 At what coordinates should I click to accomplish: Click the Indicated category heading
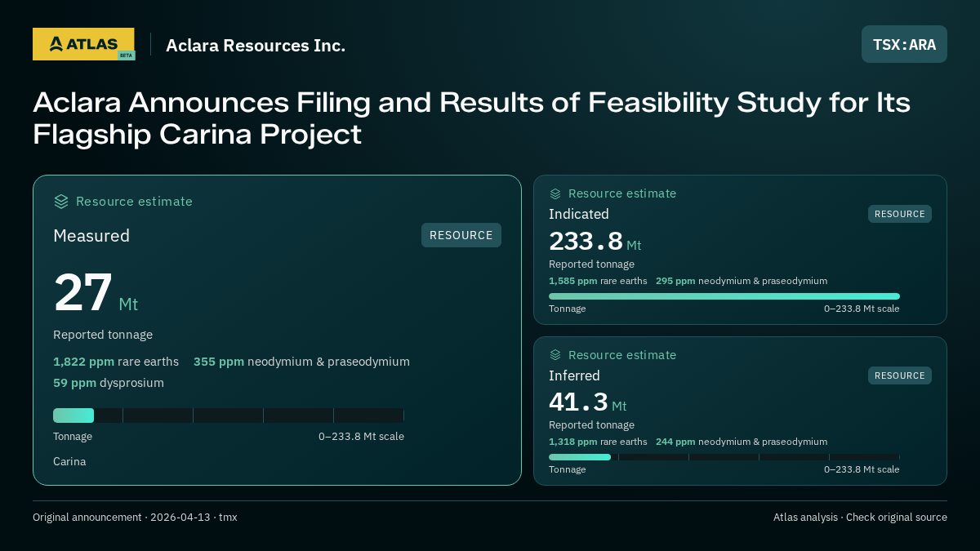(579, 214)
